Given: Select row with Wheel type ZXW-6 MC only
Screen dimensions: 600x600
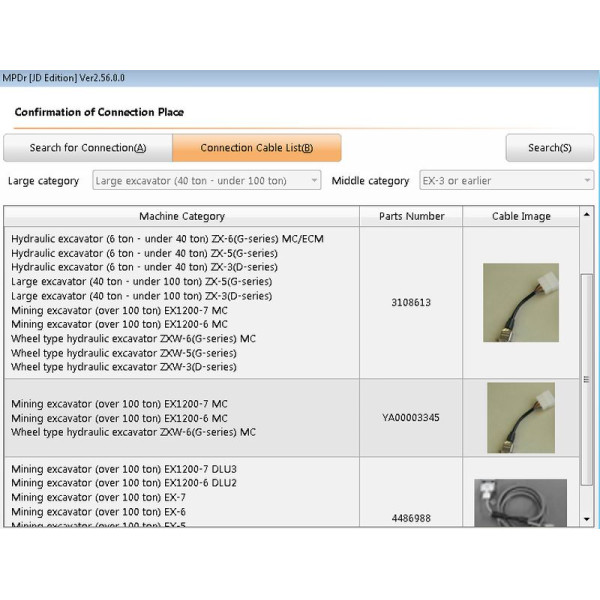Looking at the screenshot, I should pos(133,432).
